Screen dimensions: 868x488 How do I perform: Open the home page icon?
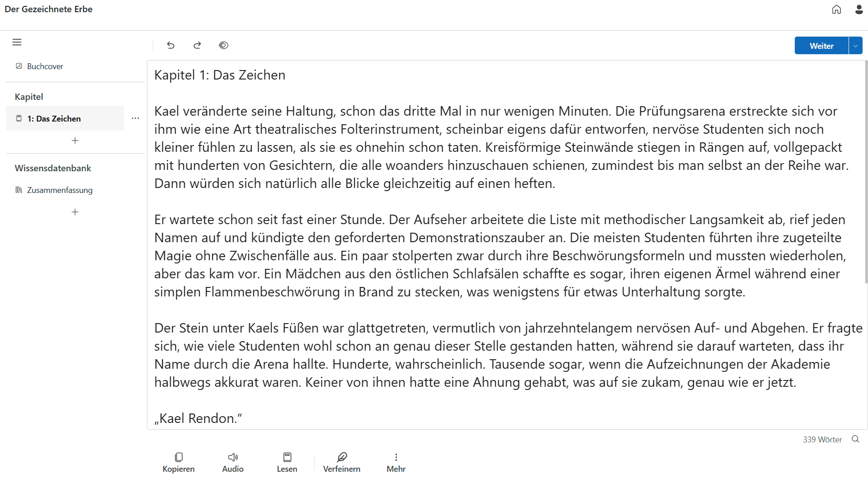click(x=836, y=9)
